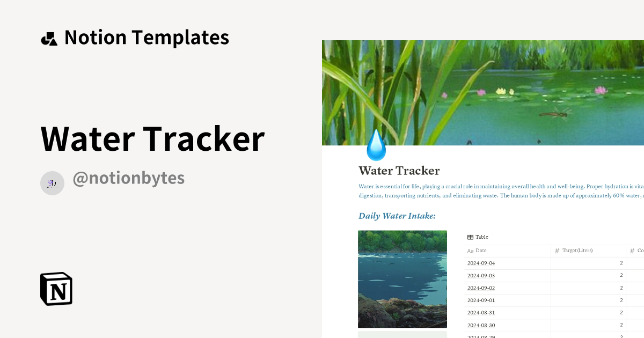The width and height of the screenshot is (644, 338).
Task: Click the Notion N logo at bottom left
Action: [56, 289]
